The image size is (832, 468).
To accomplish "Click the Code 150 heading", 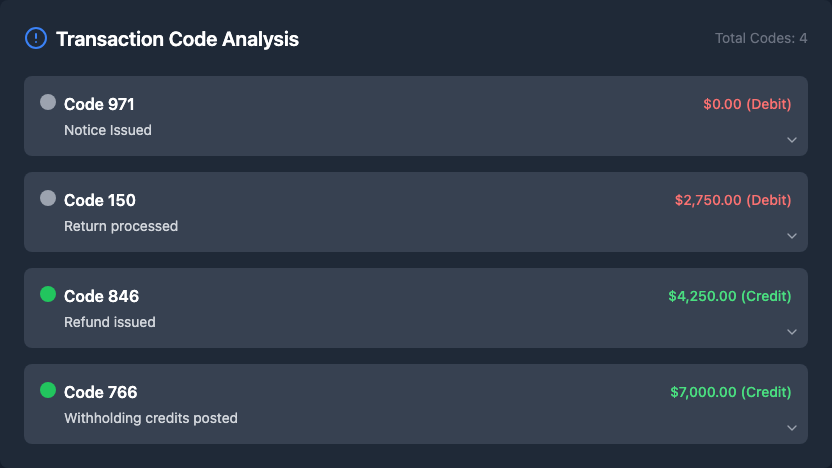I will point(99,200).
